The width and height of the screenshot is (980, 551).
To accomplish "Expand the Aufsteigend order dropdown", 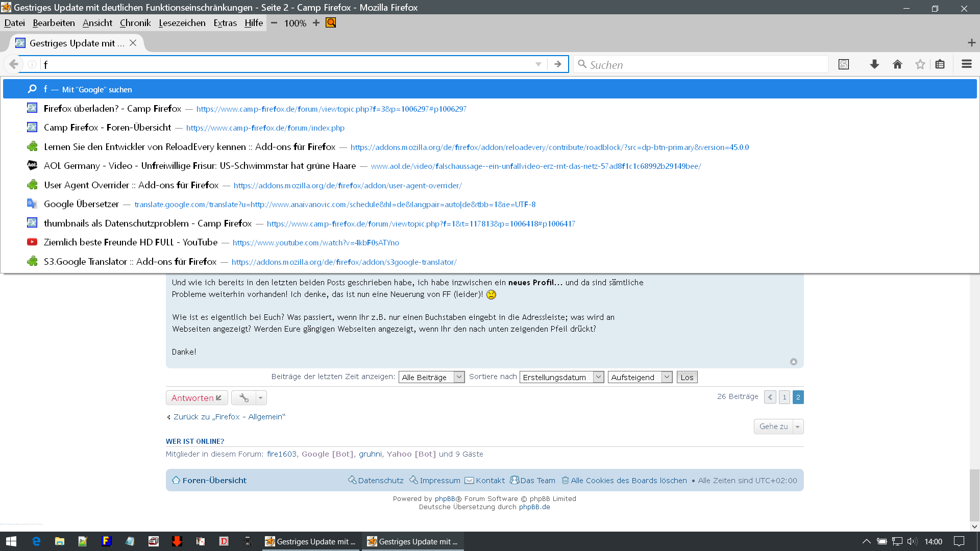I will coord(640,377).
